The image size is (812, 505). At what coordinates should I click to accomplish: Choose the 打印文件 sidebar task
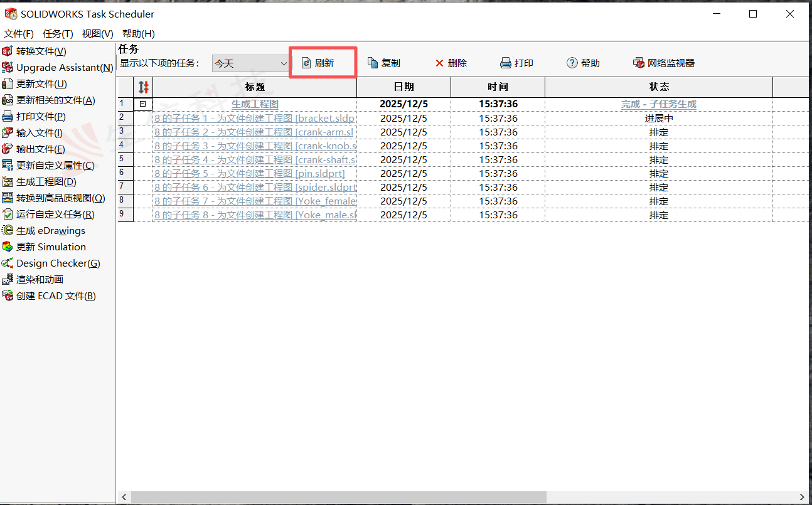click(x=34, y=117)
